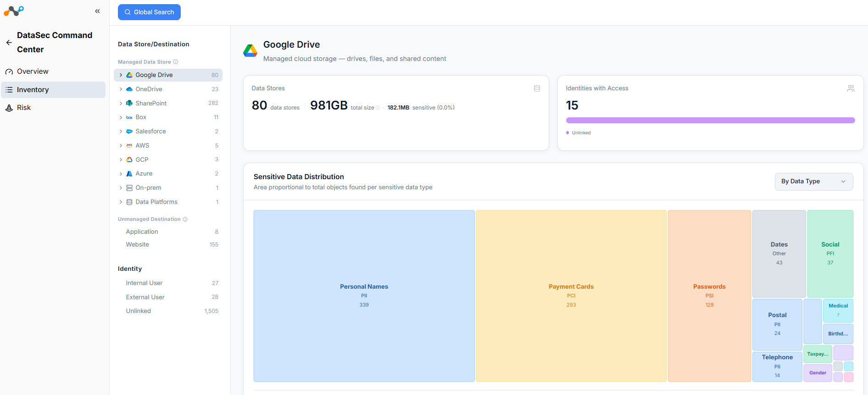This screenshot has height=395, width=868.
Task: Click the Data Platforms database icon
Action: pos(129,202)
